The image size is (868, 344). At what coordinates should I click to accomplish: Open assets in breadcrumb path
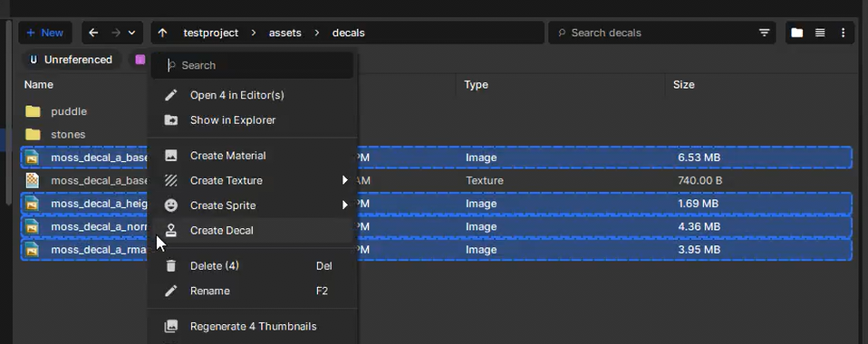coord(285,33)
